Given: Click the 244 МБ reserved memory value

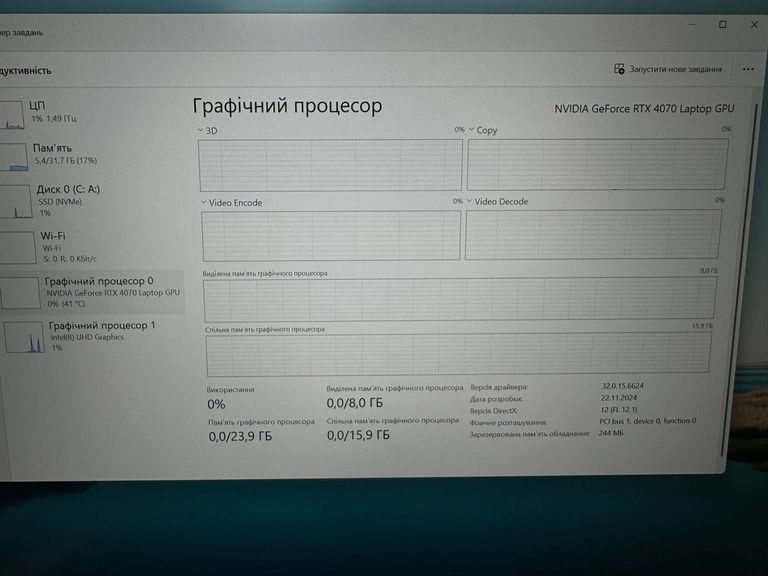Looking at the screenshot, I should 611,433.
